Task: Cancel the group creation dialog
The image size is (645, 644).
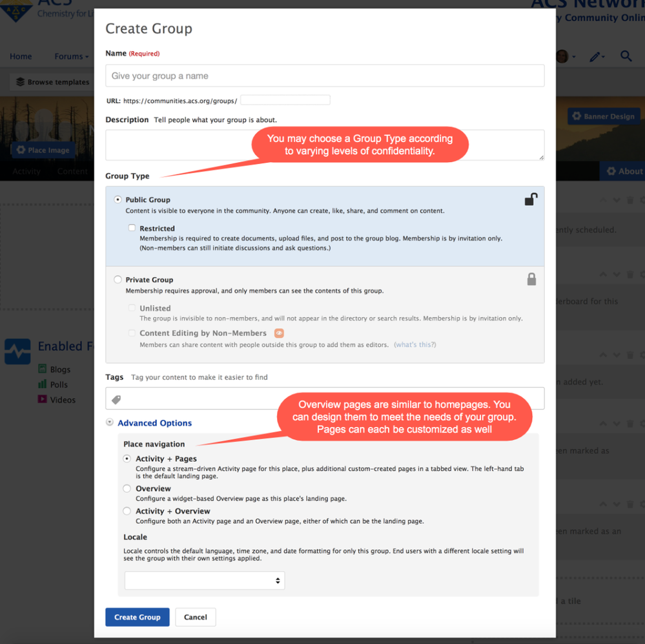Action: pyautogui.click(x=195, y=617)
